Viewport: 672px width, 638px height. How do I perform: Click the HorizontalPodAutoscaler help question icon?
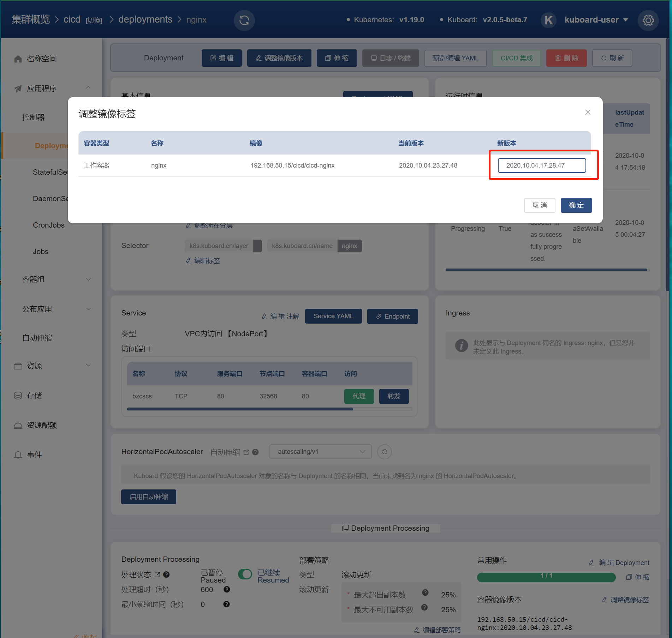point(256,452)
